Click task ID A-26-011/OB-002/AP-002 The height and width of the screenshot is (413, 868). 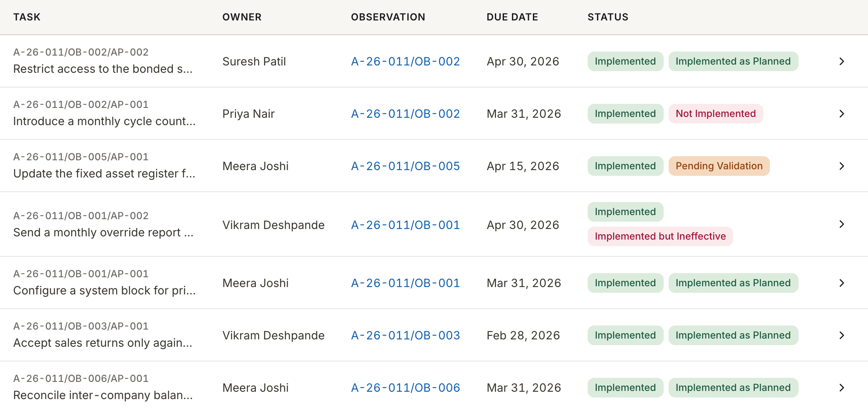(81, 52)
